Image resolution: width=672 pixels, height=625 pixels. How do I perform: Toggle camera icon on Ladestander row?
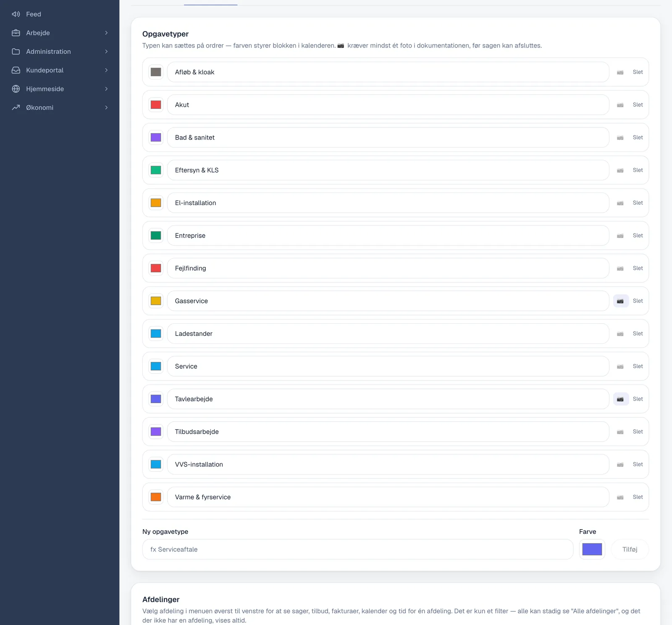coord(620,334)
